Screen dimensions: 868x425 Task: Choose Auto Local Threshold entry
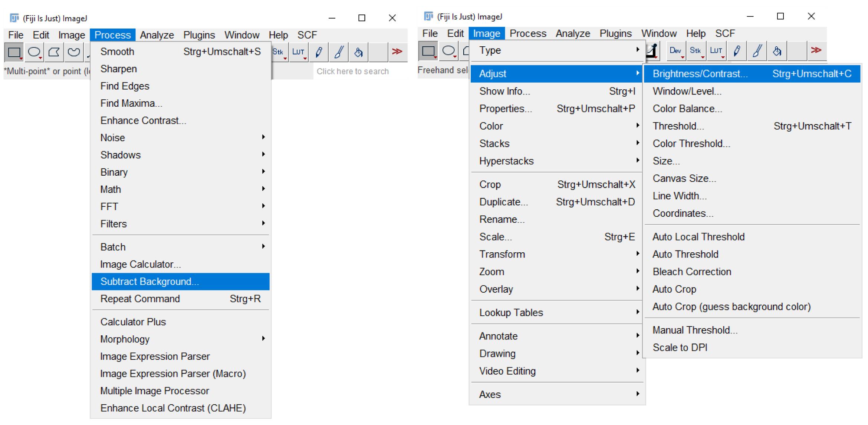(x=752, y=237)
